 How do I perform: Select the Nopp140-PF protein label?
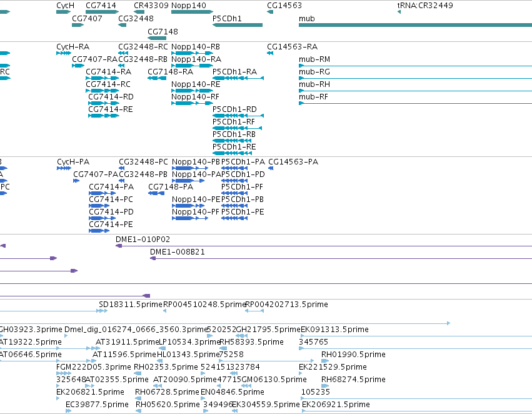click(196, 212)
